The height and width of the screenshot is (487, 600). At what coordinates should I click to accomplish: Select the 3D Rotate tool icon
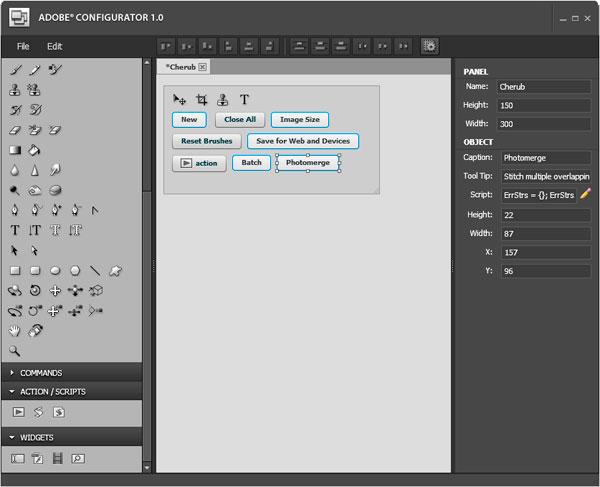[x=15, y=291]
